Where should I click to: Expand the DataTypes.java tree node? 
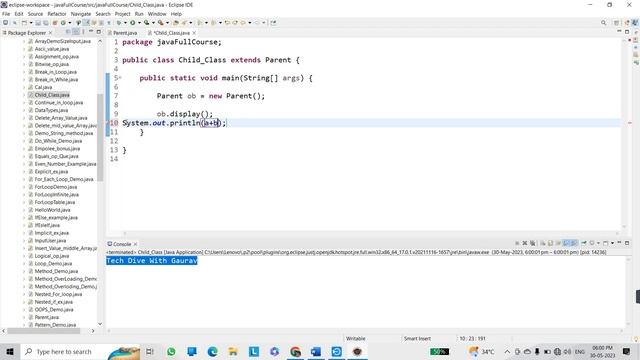click(x=24, y=110)
